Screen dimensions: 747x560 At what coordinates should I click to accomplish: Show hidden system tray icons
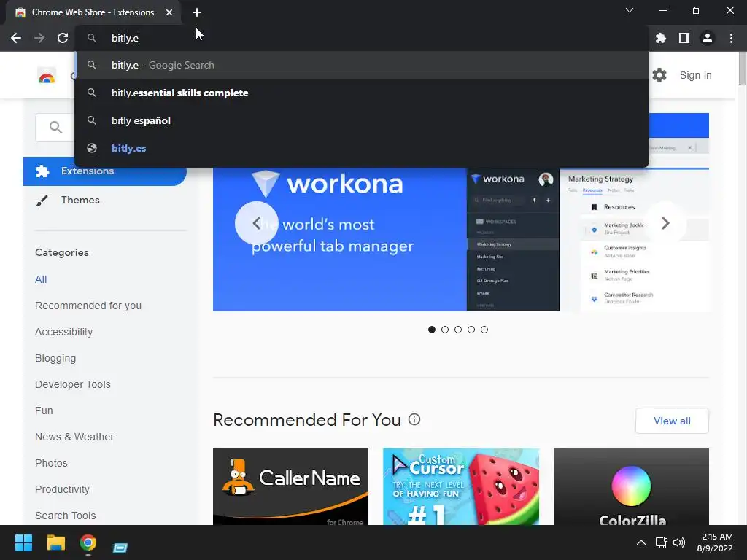point(641,542)
